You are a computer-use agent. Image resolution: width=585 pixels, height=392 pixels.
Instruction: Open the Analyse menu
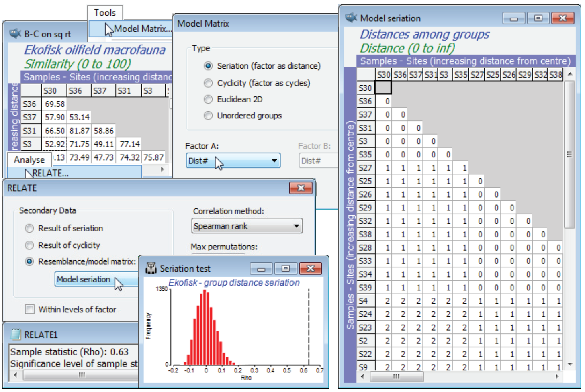coord(29,159)
